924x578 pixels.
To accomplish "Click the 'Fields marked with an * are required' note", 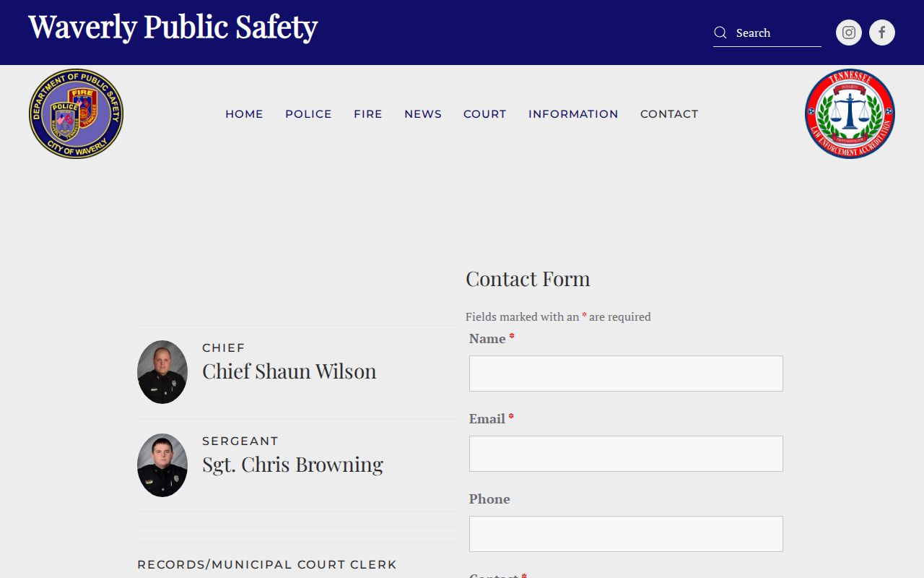I will click(x=558, y=316).
